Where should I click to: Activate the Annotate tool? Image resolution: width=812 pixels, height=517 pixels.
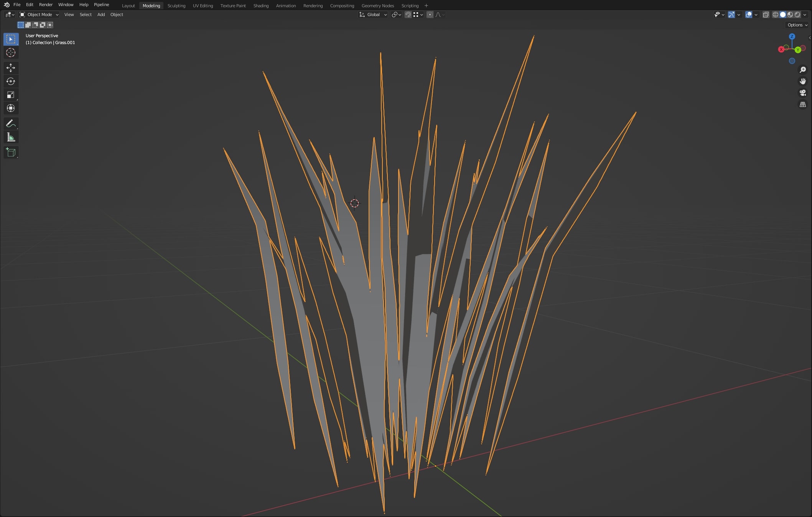[11, 123]
